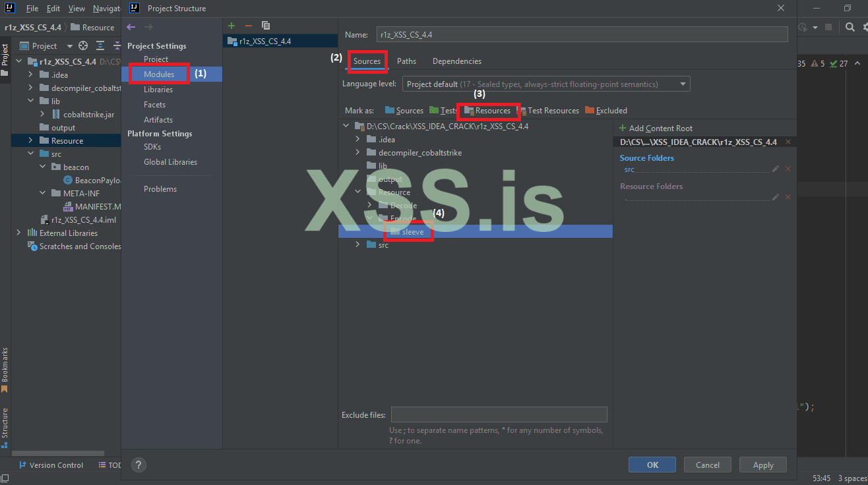Viewport: 868px width, 485px height.
Task: Open the Version Control tool window
Action: click(x=51, y=465)
